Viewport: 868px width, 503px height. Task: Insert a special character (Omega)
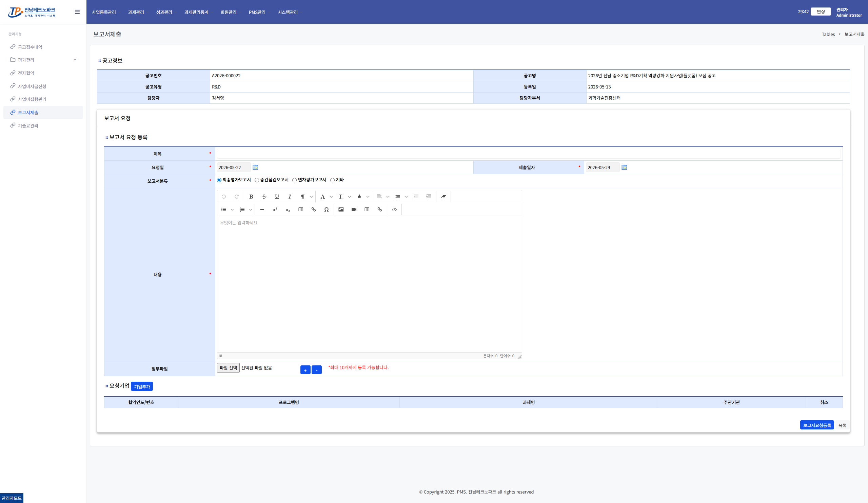(326, 210)
